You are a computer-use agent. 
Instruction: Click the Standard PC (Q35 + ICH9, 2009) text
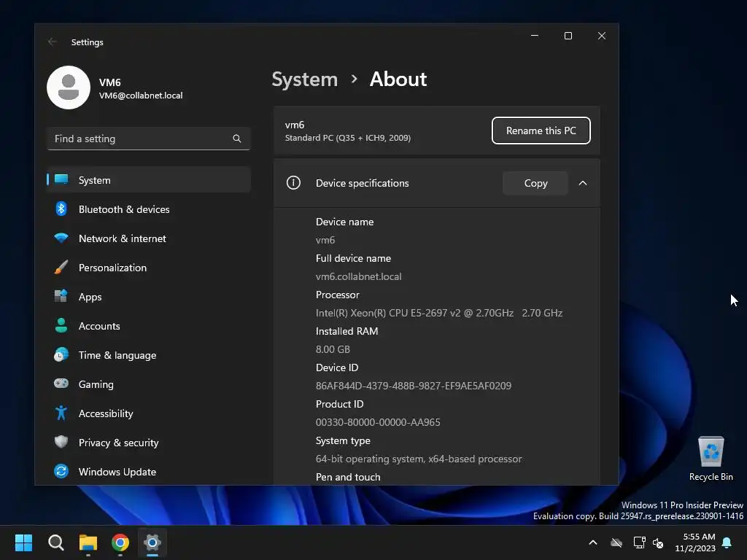click(x=348, y=138)
